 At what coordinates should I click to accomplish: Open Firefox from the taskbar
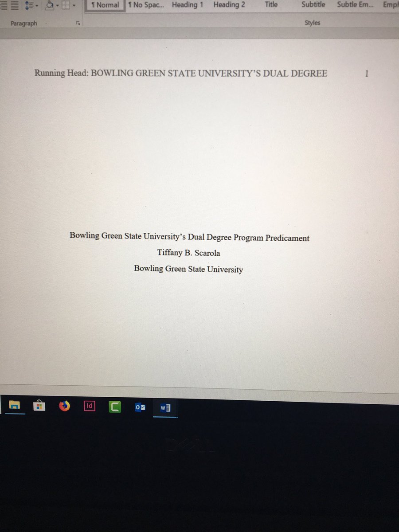click(x=65, y=406)
